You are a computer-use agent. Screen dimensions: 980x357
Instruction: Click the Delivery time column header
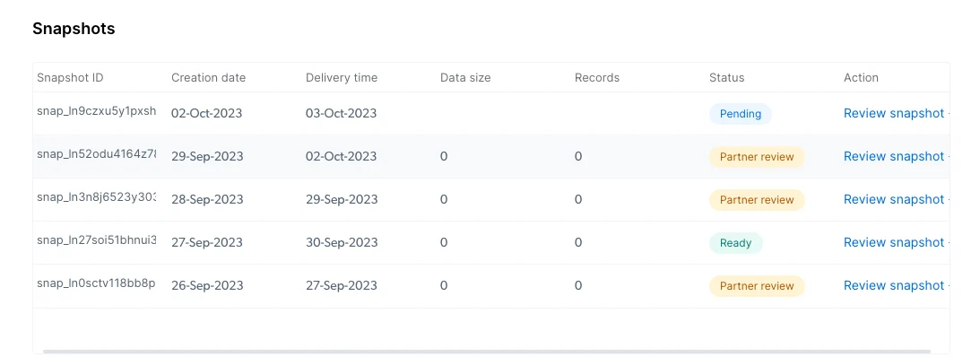pyautogui.click(x=342, y=77)
